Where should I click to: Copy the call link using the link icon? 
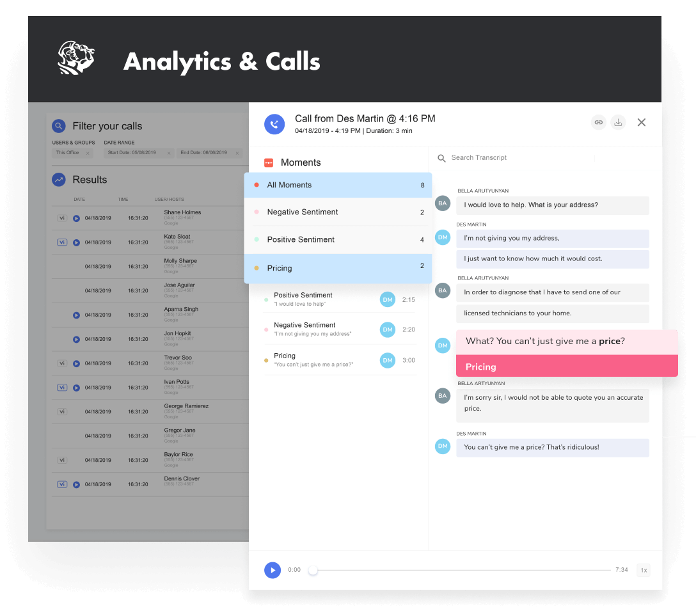click(x=598, y=122)
